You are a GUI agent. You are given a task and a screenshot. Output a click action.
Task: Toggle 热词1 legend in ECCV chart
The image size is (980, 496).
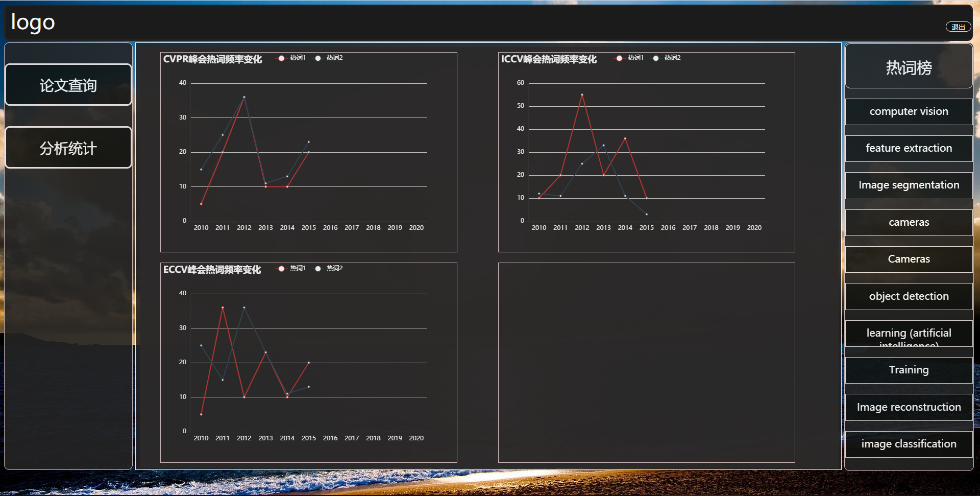tap(291, 268)
